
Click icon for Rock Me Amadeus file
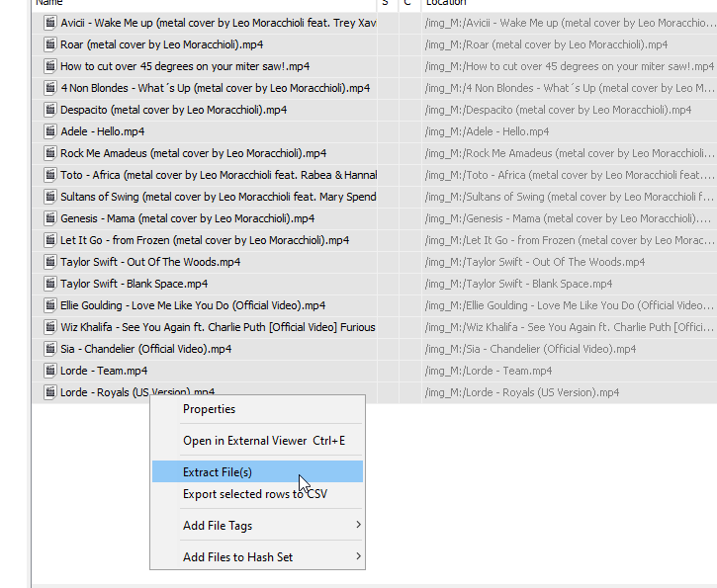click(49, 153)
